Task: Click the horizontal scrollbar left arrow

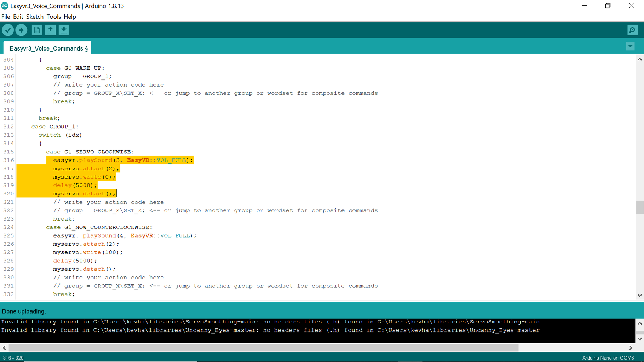Action: [x=4, y=348]
